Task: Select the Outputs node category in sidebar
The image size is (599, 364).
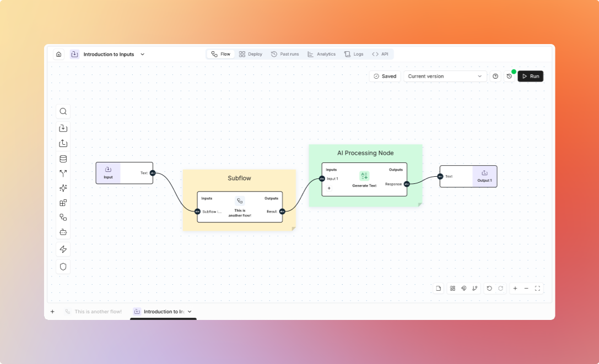Action: click(63, 143)
